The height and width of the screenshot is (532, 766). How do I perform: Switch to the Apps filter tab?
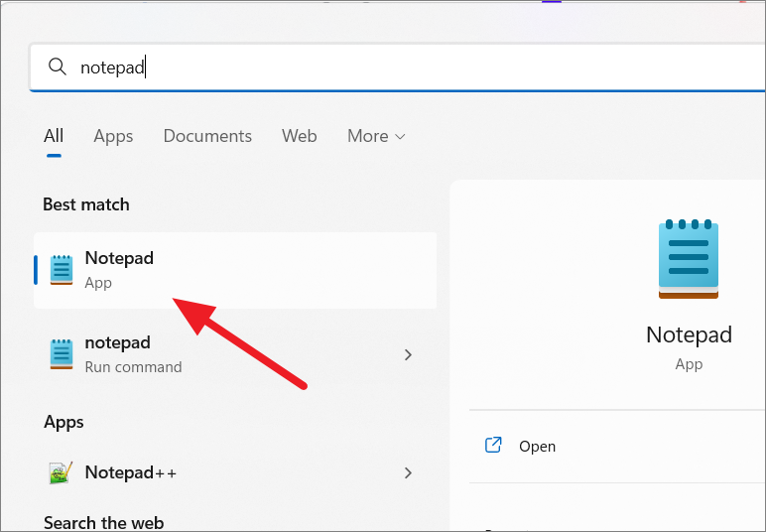click(113, 136)
